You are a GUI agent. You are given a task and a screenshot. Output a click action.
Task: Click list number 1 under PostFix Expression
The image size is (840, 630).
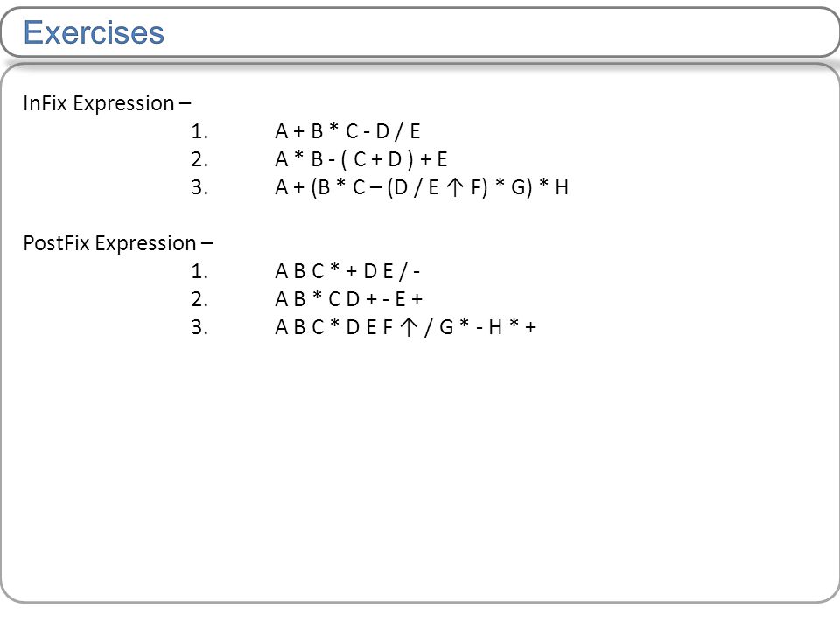(x=199, y=271)
